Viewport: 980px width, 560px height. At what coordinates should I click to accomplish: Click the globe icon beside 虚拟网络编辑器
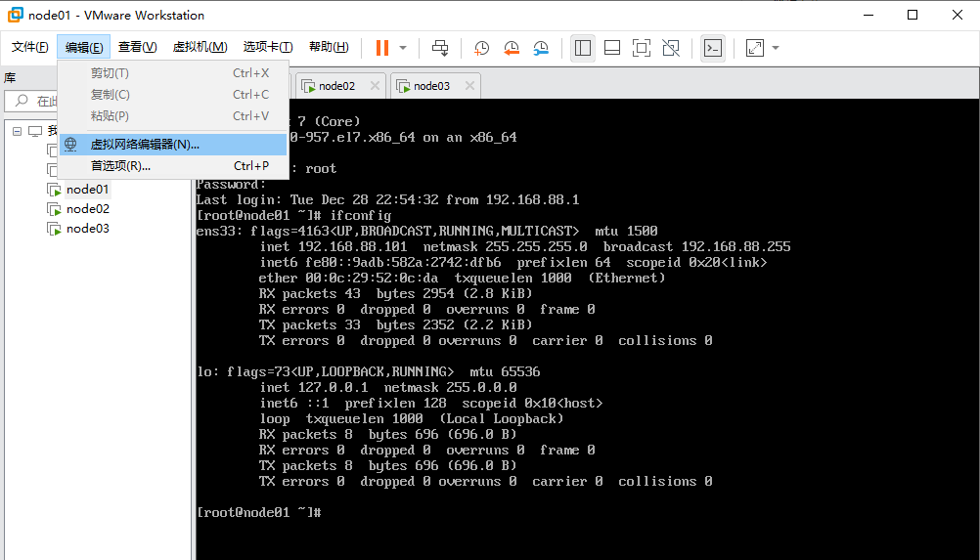(70, 145)
